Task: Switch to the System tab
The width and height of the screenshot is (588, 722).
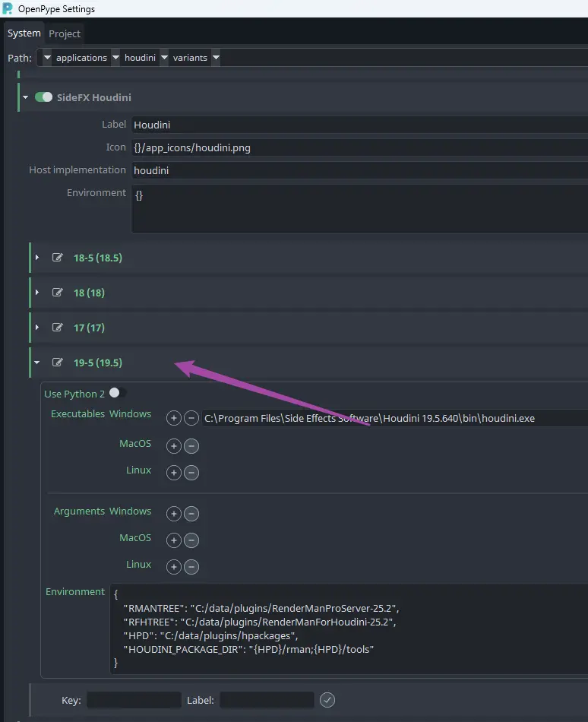Action: 24,33
